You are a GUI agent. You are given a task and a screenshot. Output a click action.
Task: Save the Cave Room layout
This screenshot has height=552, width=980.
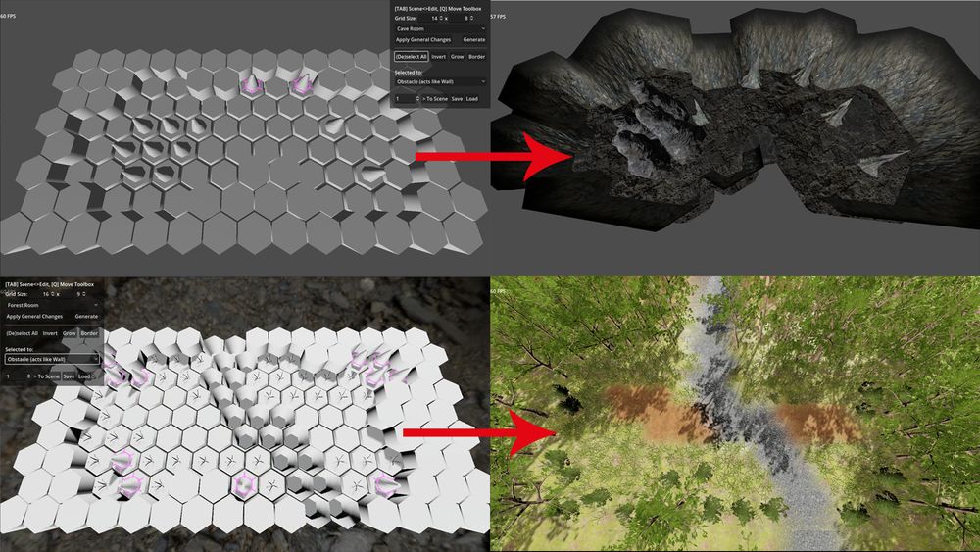pos(457,99)
